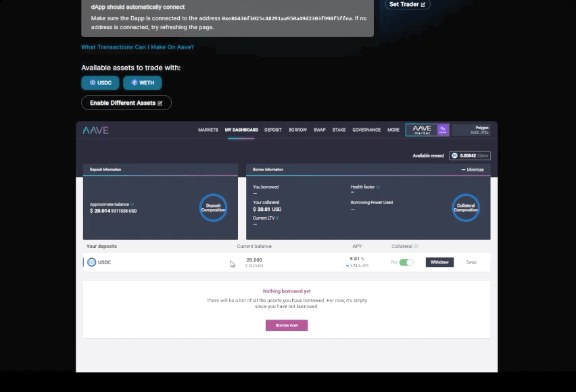
Task: Click Swap in the USDC deposit row
Action: (x=471, y=262)
